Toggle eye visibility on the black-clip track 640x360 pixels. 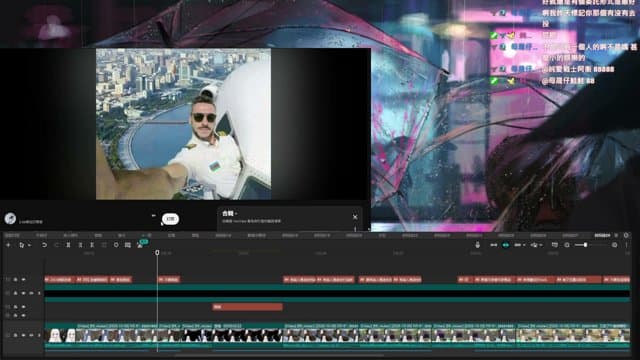tap(23, 293)
